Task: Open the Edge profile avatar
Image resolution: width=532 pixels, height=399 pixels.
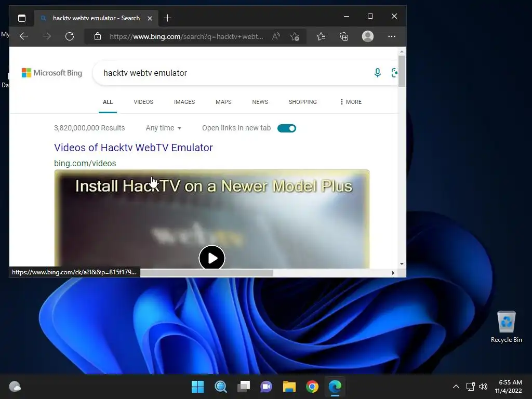Action: [368, 36]
